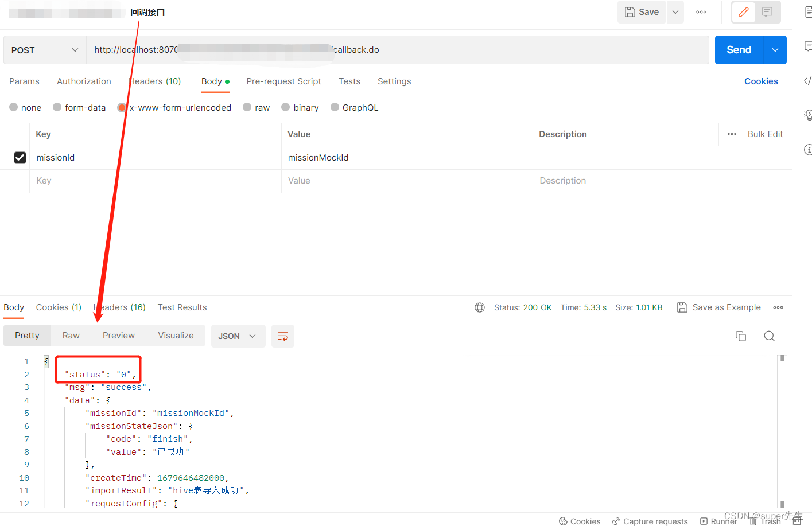This screenshot has width=812, height=526.
Task: Toggle the wrap lines icon
Action: [x=283, y=336]
